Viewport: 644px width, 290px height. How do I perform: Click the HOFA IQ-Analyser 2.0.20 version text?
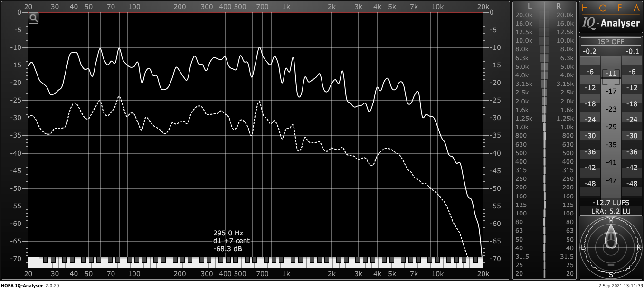tap(30, 286)
